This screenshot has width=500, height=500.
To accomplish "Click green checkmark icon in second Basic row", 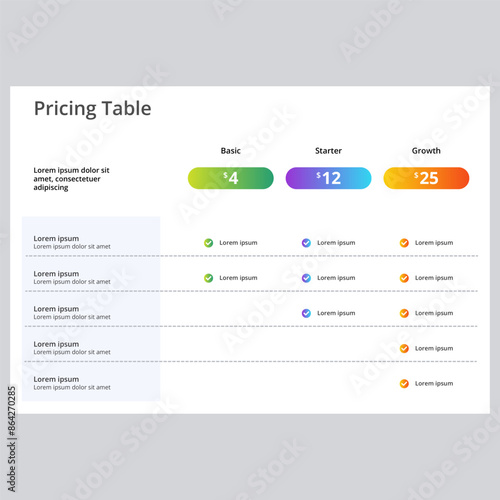I will pyautogui.click(x=209, y=278).
